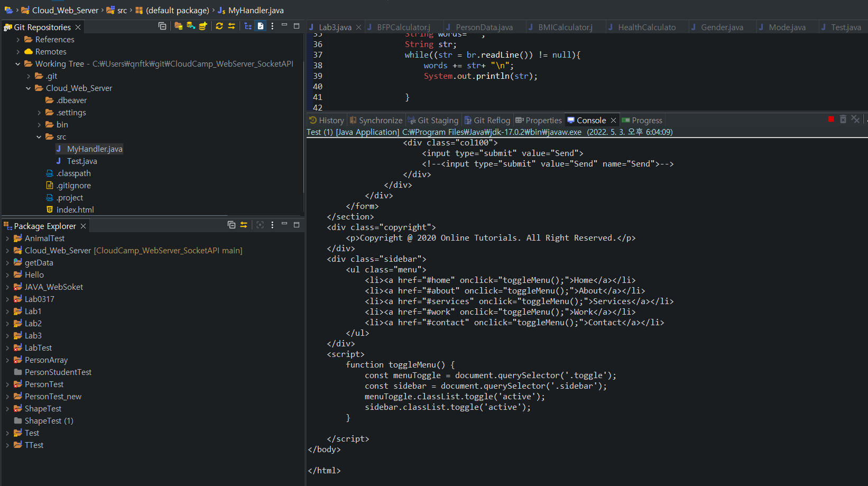Collapse all nodes in Package Explorer
The image size is (868, 486).
[232, 225]
